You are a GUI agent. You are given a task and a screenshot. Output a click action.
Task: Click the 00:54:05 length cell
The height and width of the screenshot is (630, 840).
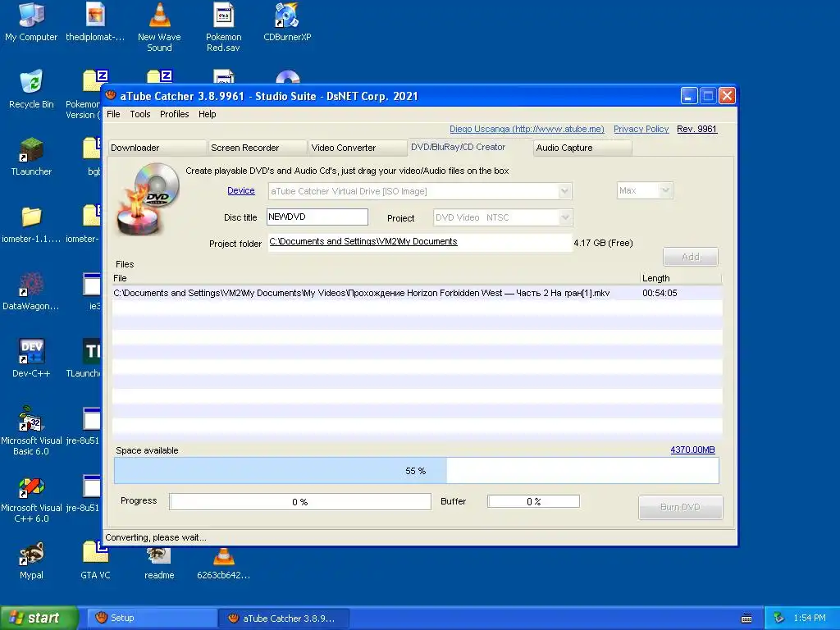pyautogui.click(x=660, y=293)
